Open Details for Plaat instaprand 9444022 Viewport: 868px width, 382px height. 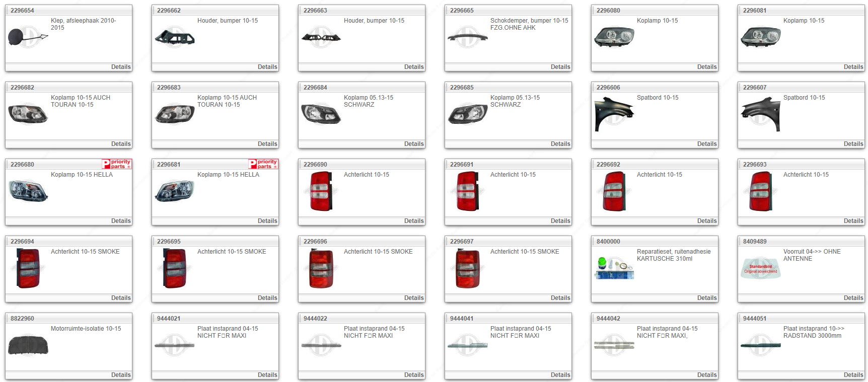pyautogui.click(x=413, y=375)
